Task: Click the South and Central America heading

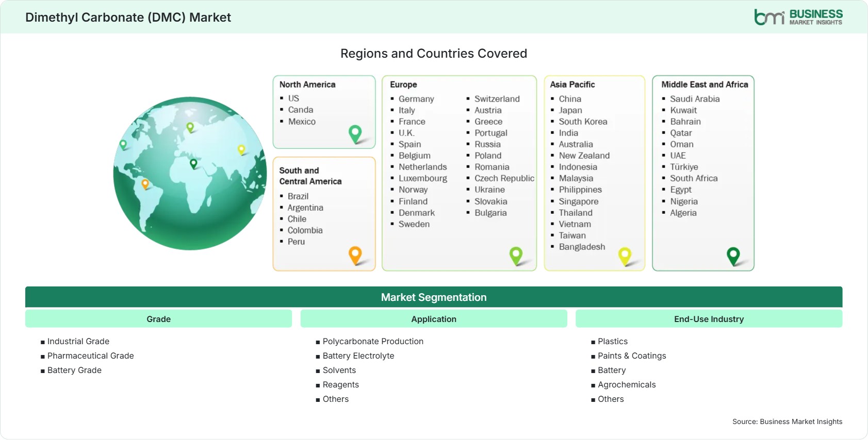Action: click(310, 176)
